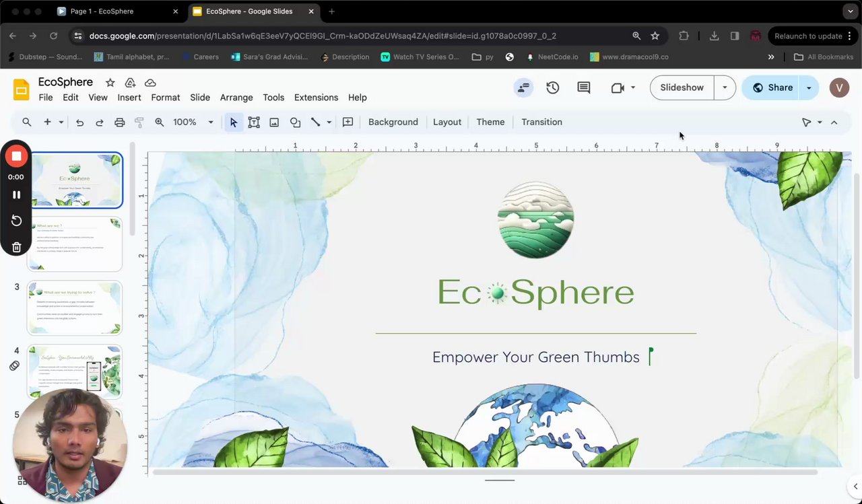Open the NeetCode.io bookmark
Image resolution: width=862 pixels, height=504 pixels.
552,57
